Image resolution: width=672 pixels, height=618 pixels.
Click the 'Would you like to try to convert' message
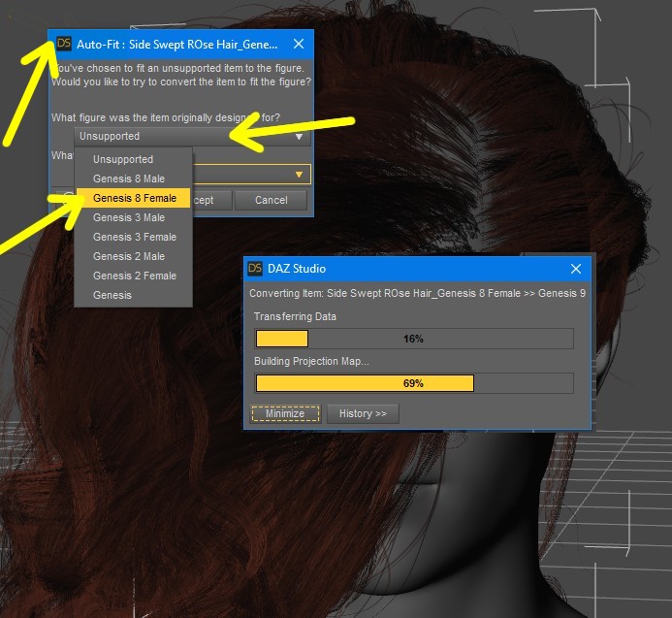point(181,81)
